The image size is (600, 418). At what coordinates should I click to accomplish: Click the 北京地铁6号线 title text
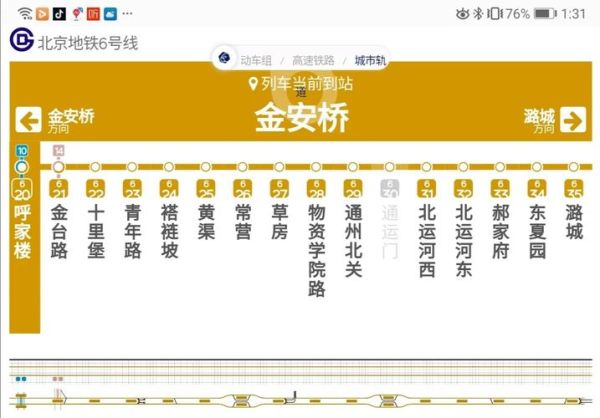[88, 43]
